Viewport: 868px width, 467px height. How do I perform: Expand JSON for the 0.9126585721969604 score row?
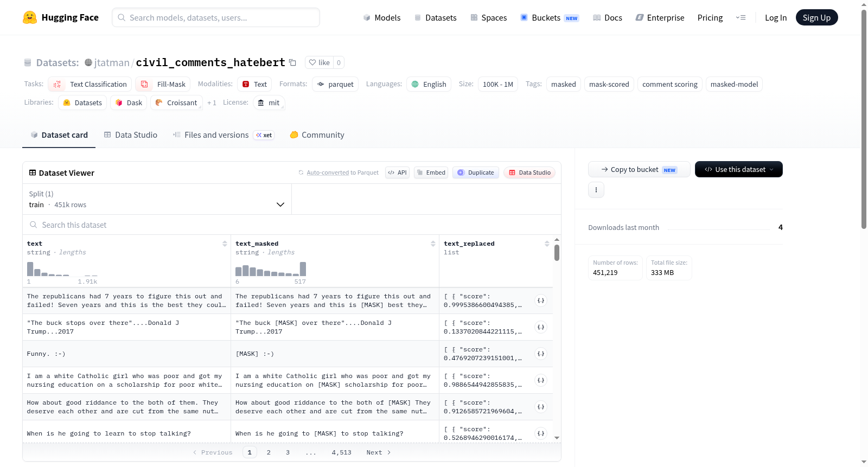541,407
